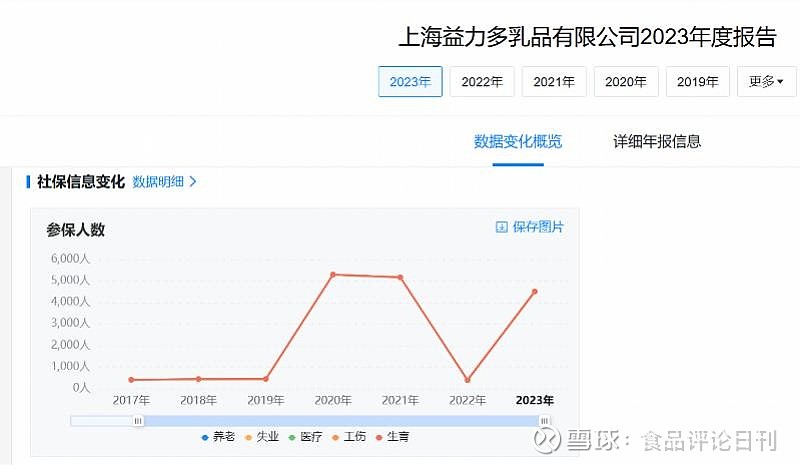Click the 2020年 data point on the chart
This screenshot has width=800, height=465.
(x=333, y=275)
